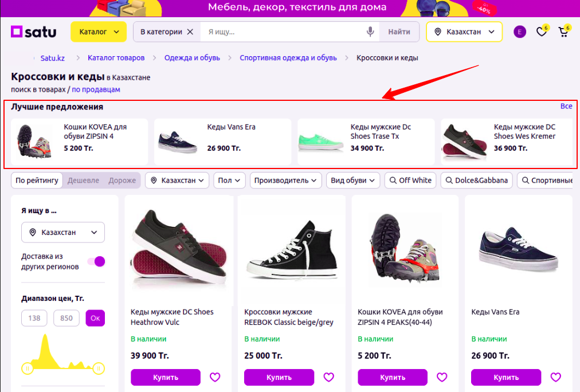Open the REEBOK Classic product image
Viewport: 580px width, 392px height.
(x=292, y=249)
